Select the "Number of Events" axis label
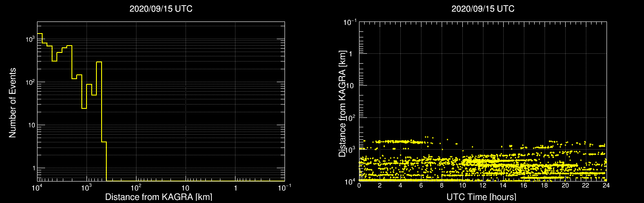644x203 pixels. click(x=12, y=102)
